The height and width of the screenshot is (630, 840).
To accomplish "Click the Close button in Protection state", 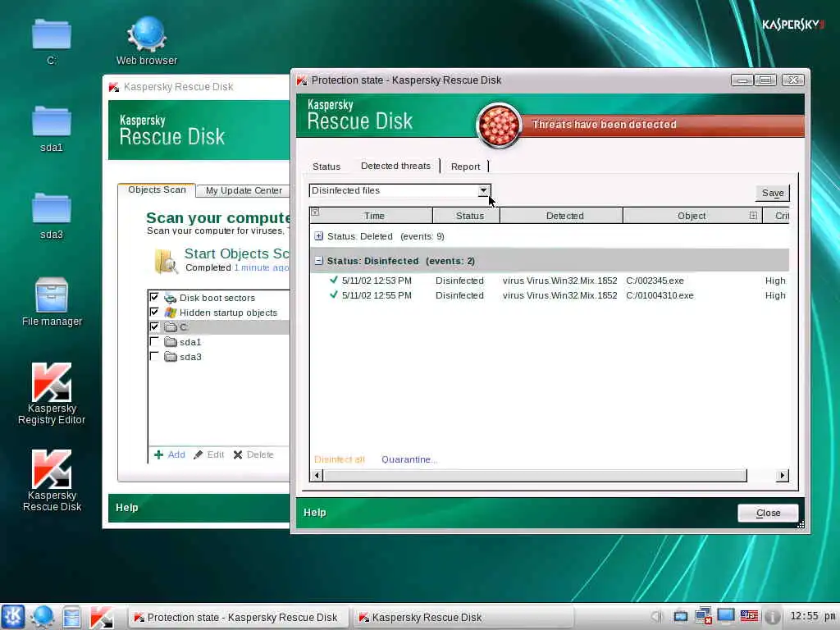I will pos(768,514).
